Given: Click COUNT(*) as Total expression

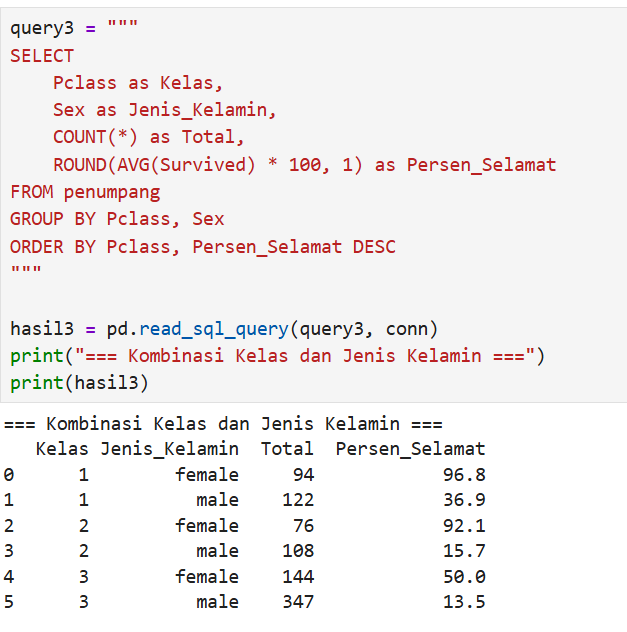Looking at the screenshot, I should (149, 137).
